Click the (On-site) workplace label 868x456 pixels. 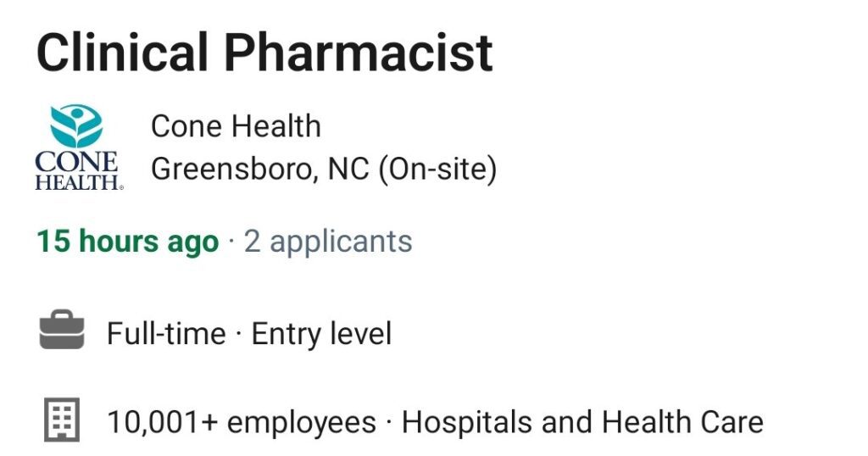pyautogui.click(x=437, y=169)
